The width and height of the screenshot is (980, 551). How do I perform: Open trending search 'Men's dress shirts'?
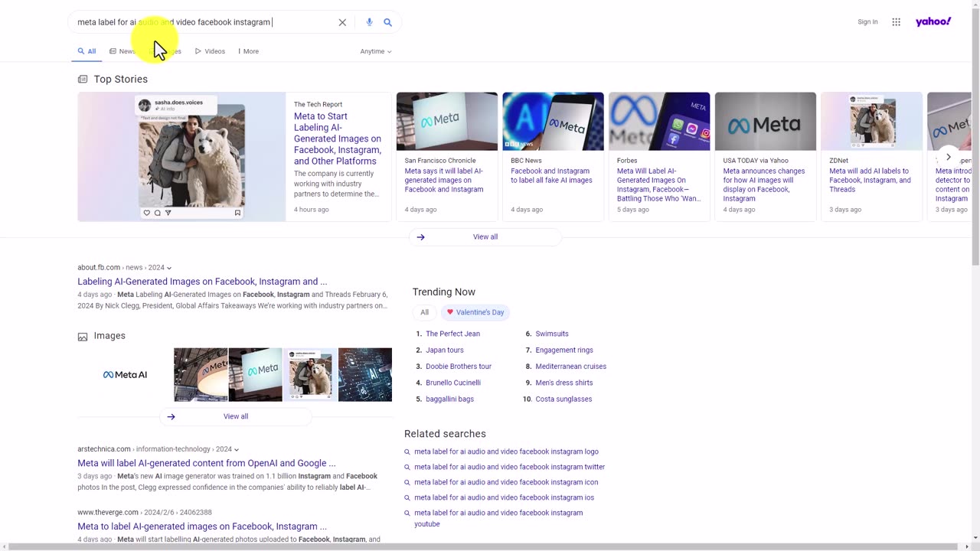tap(564, 383)
